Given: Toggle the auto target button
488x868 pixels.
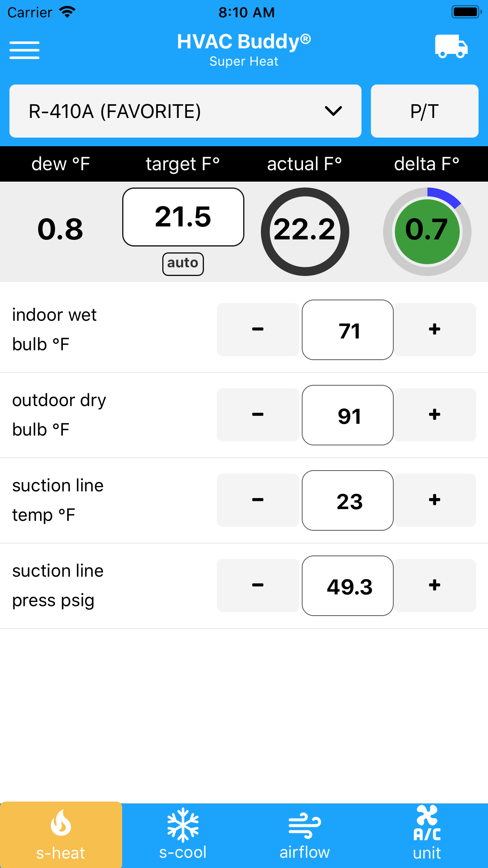Looking at the screenshot, I should coord(183,264).
